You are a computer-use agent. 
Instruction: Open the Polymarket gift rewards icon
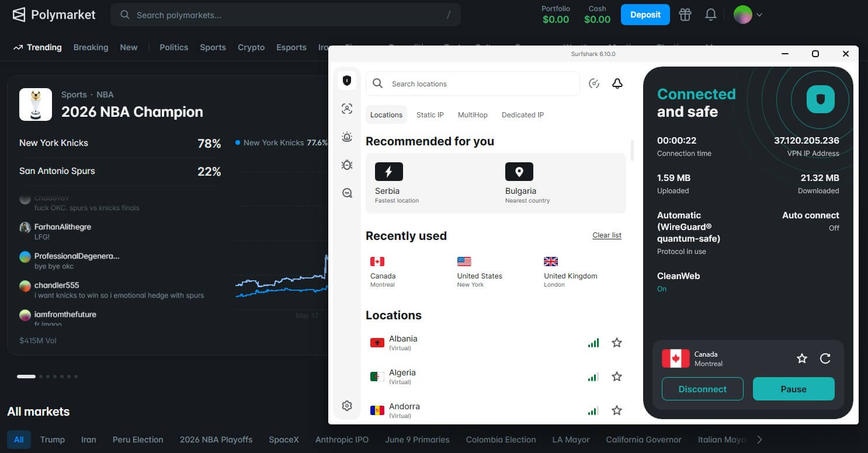(685, 15)
